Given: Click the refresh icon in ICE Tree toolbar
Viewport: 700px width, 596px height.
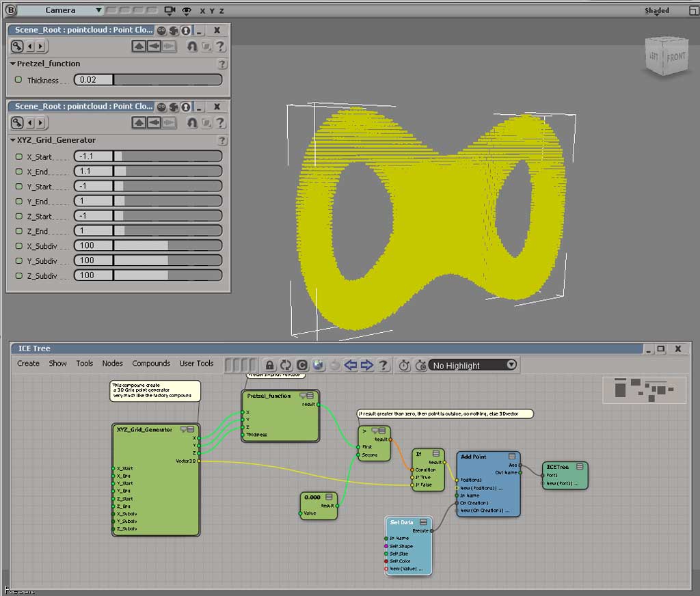Looking at the screenshot, I should pos(286,366).
